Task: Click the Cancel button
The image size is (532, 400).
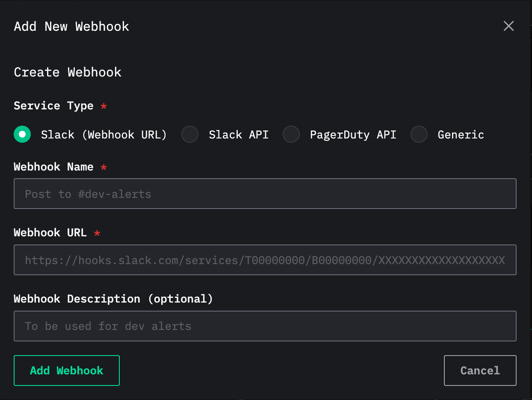Action: pyautogui.click(x=480, y=370)
